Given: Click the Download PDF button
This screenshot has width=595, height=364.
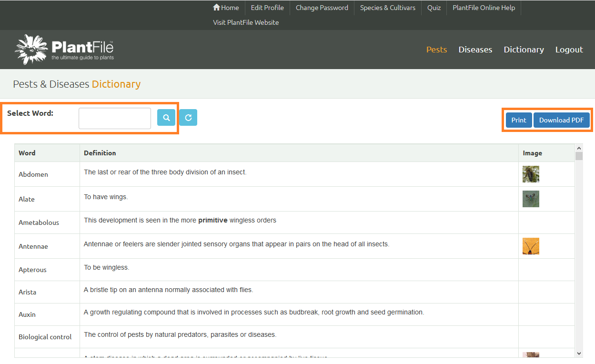Looking at the screenshot, I should click(561, 120).
